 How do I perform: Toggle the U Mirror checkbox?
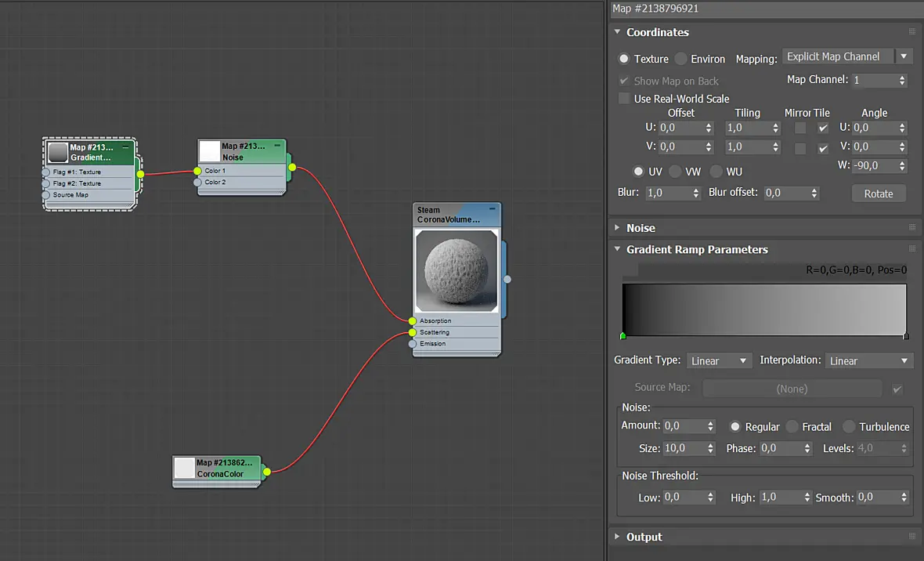[x=800, y=128]
